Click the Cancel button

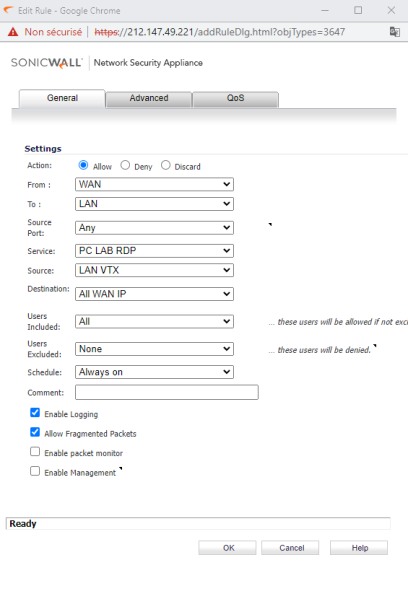[x=290, y=547]
